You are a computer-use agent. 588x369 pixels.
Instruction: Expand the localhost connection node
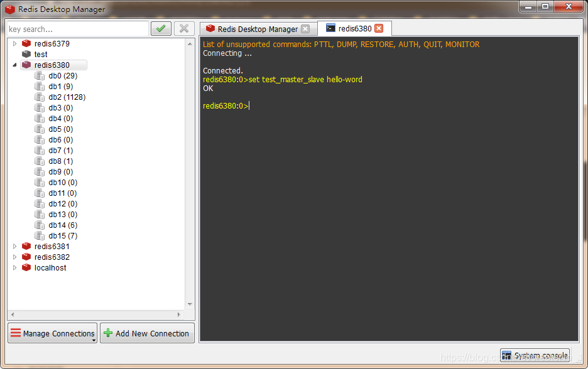14,267
